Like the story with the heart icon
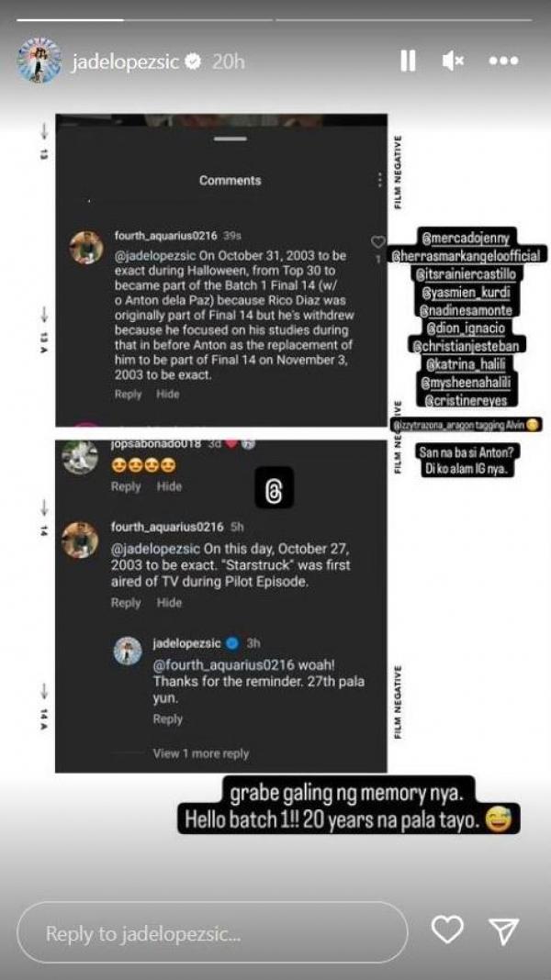This screenshot has width=551, height=980. click(x=447, y=929)
